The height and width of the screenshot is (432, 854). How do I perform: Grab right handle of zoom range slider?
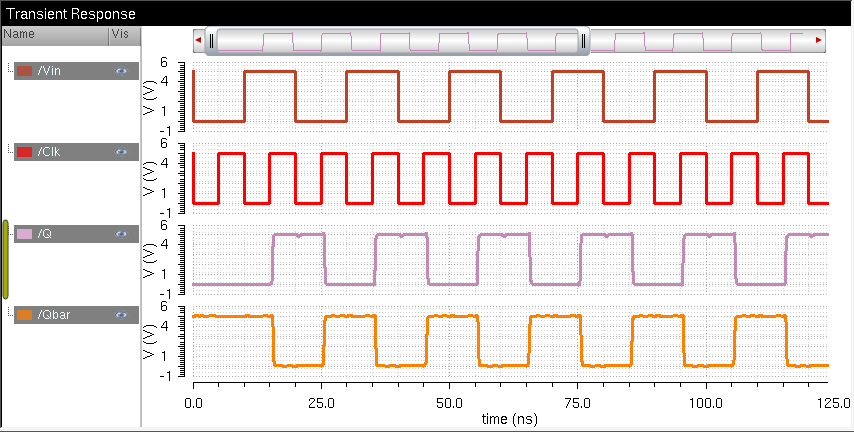click(x=583, y=41)
